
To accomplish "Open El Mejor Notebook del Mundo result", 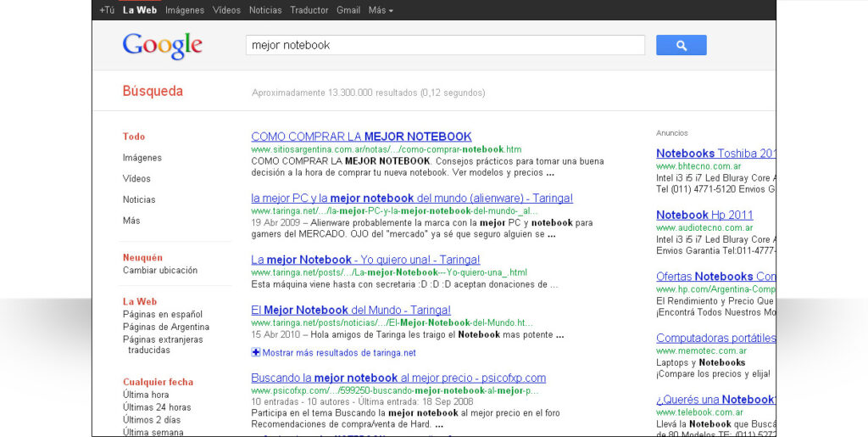I will 350,311.
